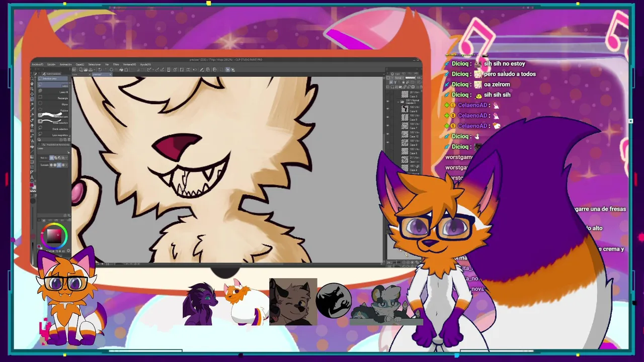
Task: Choose Lasso fill sub tool
Action: click(x=53, y=92)
